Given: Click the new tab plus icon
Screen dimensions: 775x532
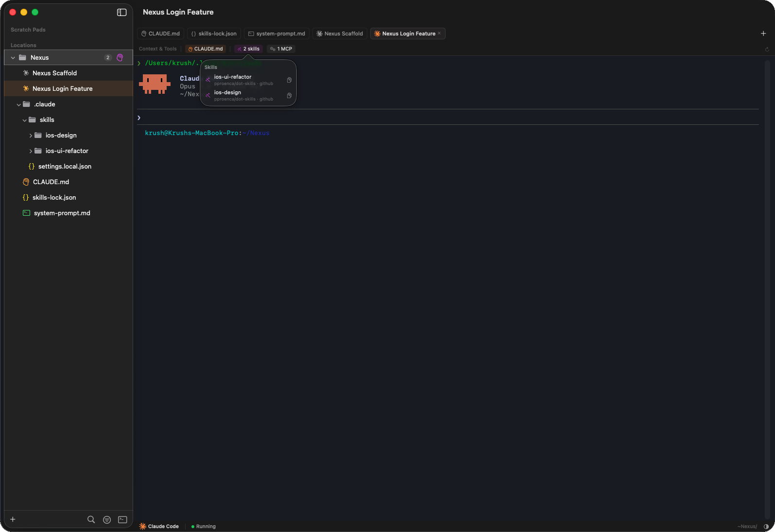Looking at the screenshot, I should click(x=763, y=34).
